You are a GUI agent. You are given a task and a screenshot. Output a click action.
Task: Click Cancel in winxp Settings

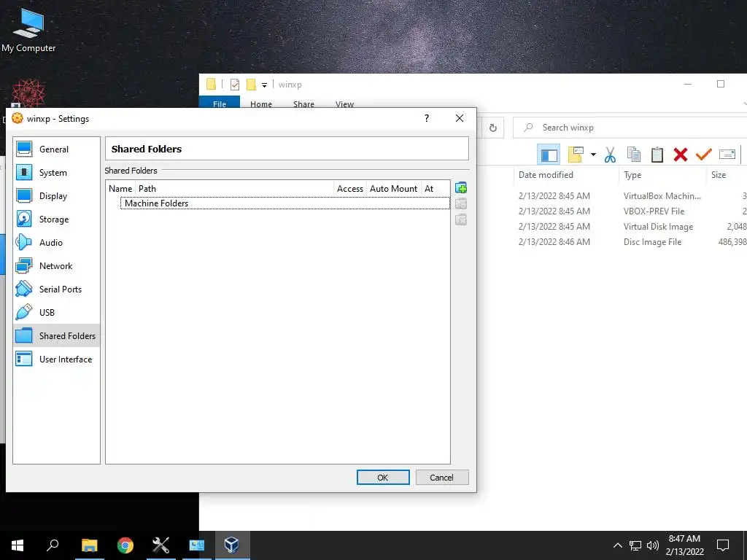coord(442,477)
